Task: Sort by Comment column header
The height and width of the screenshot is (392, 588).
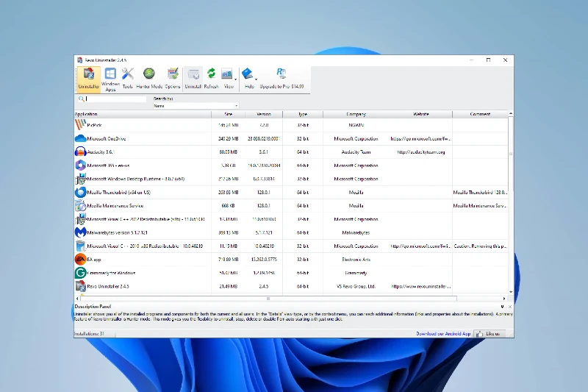Action: 480,114
